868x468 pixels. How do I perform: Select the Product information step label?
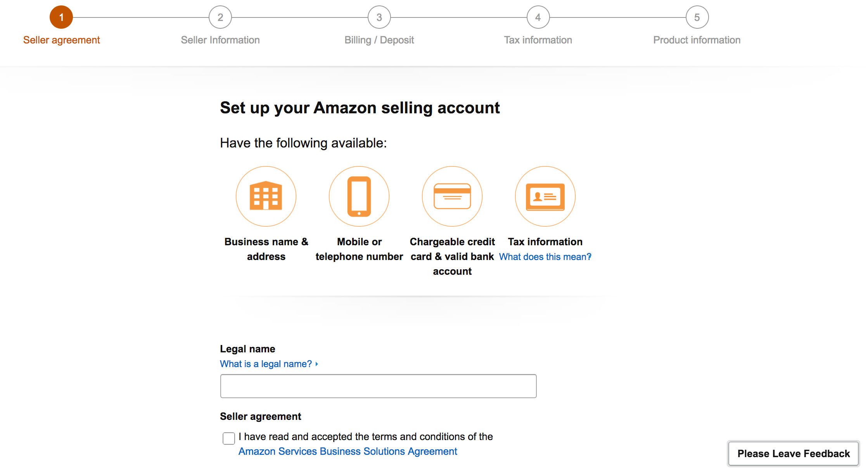[x=697, y=40]
